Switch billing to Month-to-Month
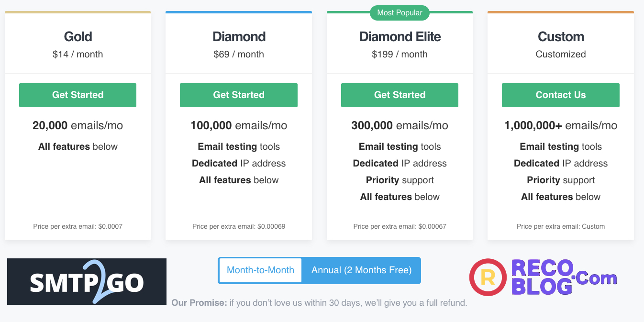 coord(260,270)
